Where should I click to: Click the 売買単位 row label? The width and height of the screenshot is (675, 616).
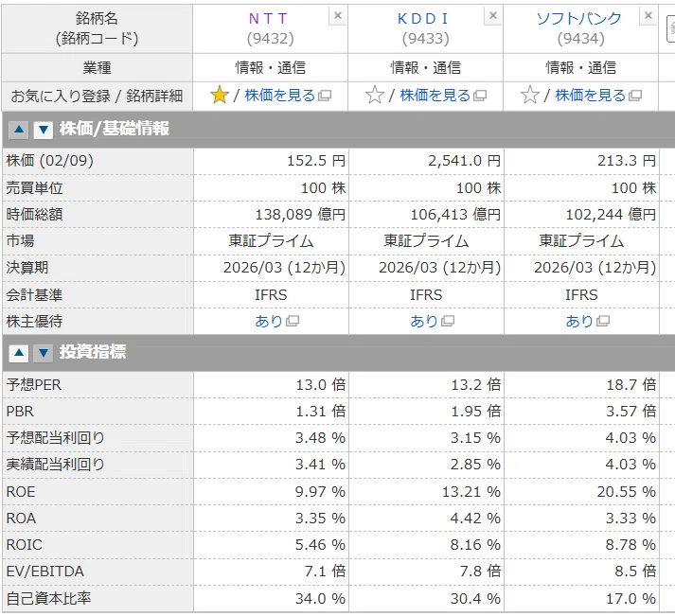pos(34,187)
